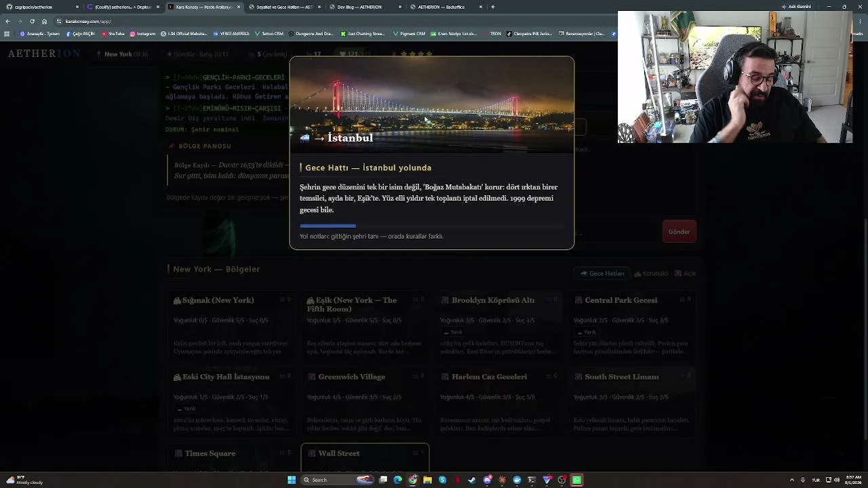
Task: Open the Wall Street region card
Action: (364, 458)
